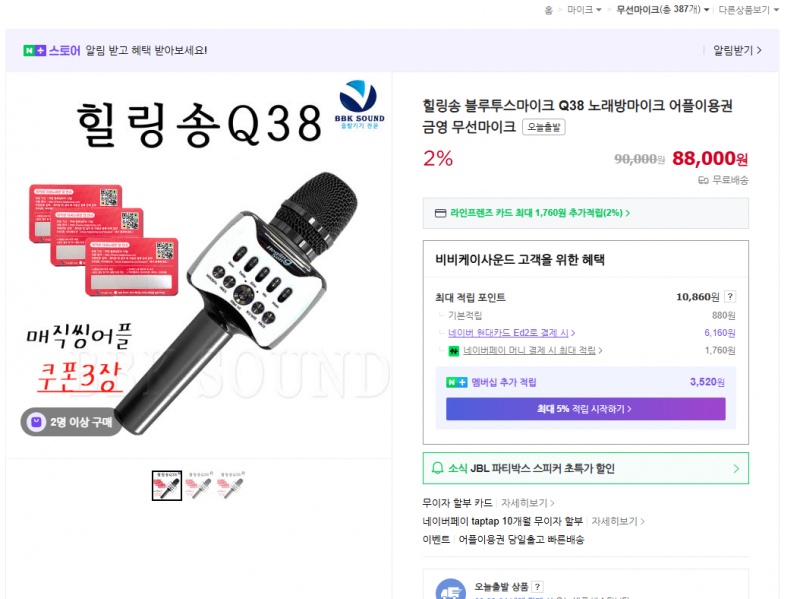Select the second product thumbnail
Screen dimensions: 800x599
[199, 485]
